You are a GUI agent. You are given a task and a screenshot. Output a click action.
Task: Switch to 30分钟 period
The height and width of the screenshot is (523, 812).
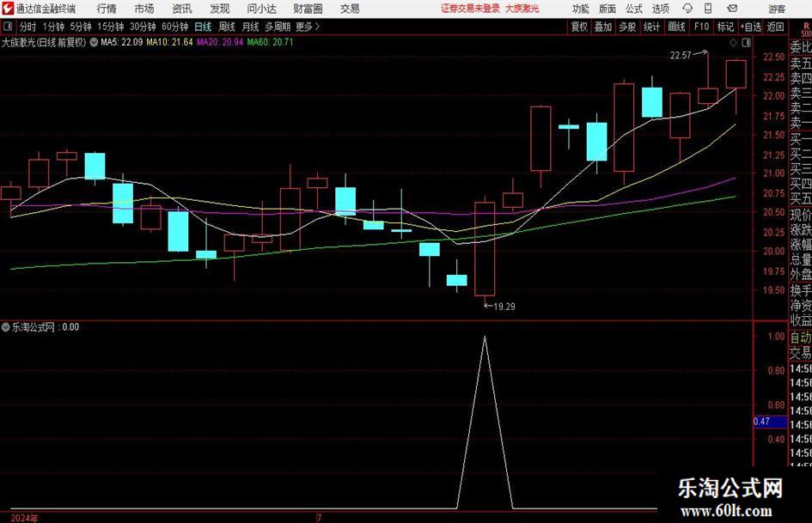tap(143, 27)
